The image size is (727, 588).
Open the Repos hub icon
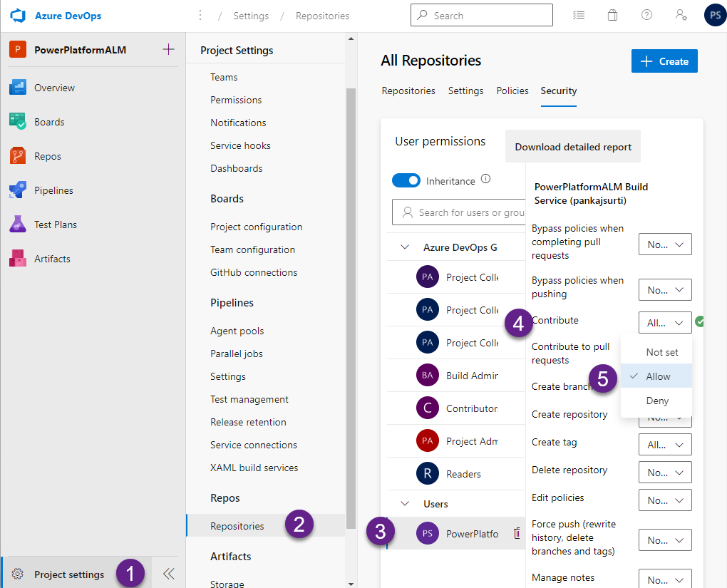point(18,156)
